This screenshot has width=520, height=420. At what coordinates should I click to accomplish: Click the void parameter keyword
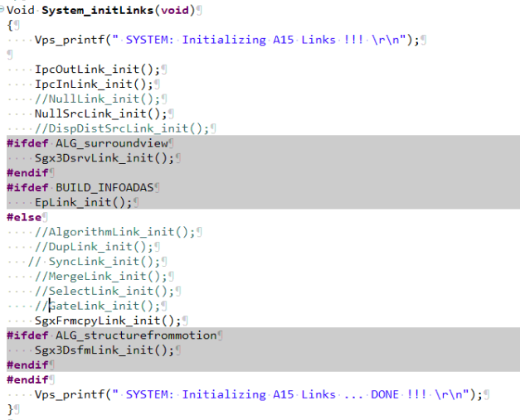(x=175, y=10)
